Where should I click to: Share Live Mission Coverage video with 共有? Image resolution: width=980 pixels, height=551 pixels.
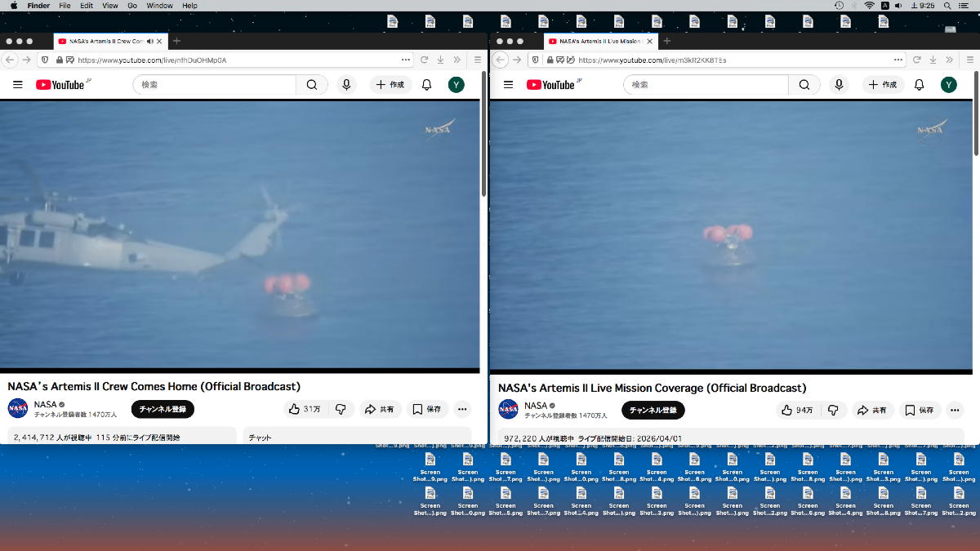872,410
